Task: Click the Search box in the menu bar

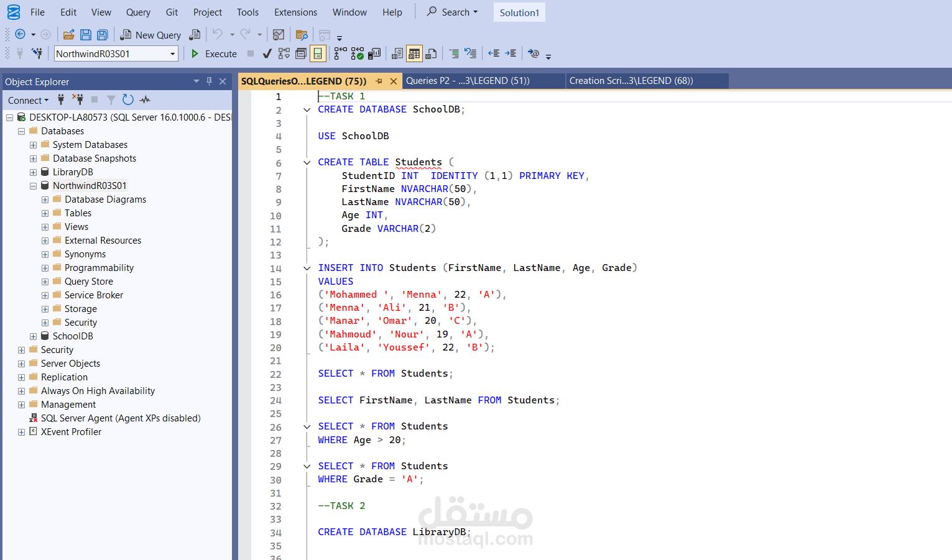Action: coord(452,12)
